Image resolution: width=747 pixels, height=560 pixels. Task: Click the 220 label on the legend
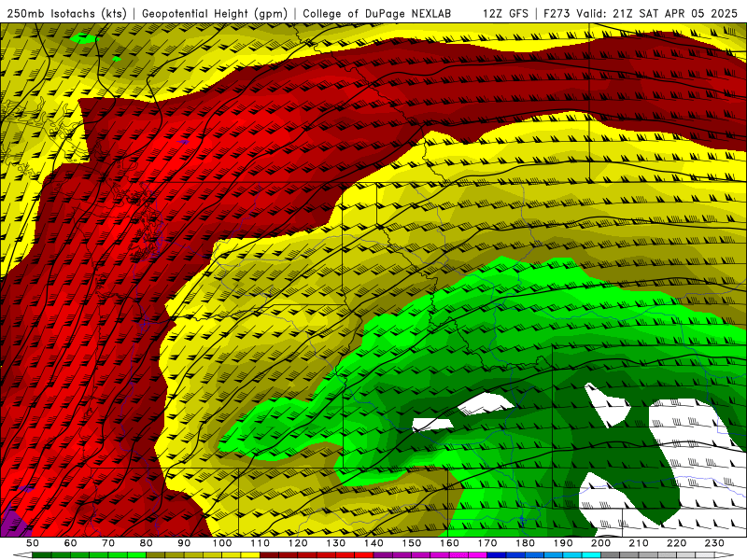(676, 543)
